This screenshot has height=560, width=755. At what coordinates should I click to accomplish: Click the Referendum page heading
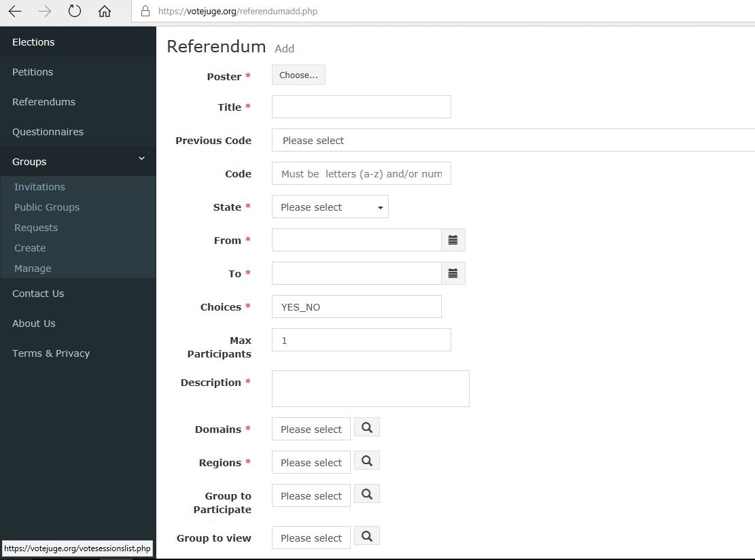(216, 46)
